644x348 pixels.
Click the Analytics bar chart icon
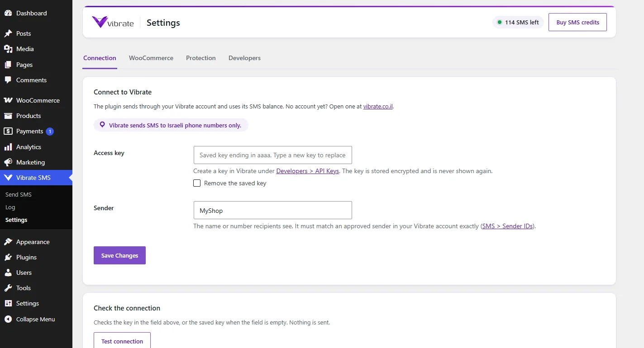click(8, 147)
